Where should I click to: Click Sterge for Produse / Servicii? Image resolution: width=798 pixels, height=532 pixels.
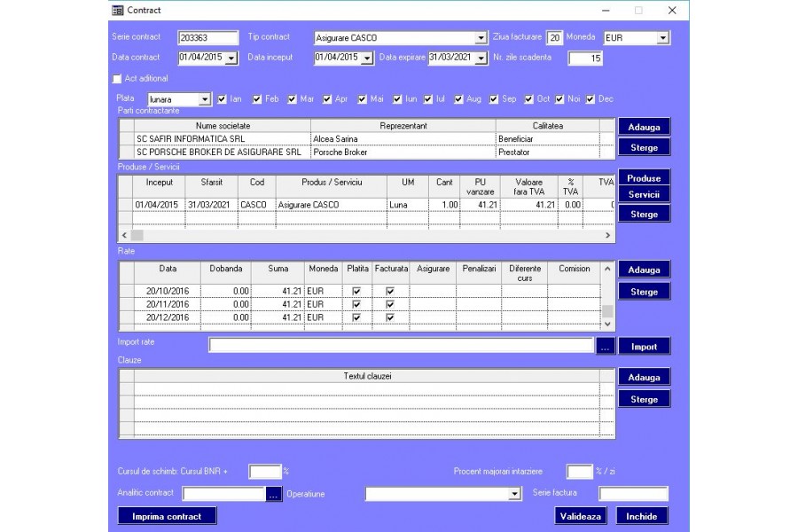coord(644,214)
